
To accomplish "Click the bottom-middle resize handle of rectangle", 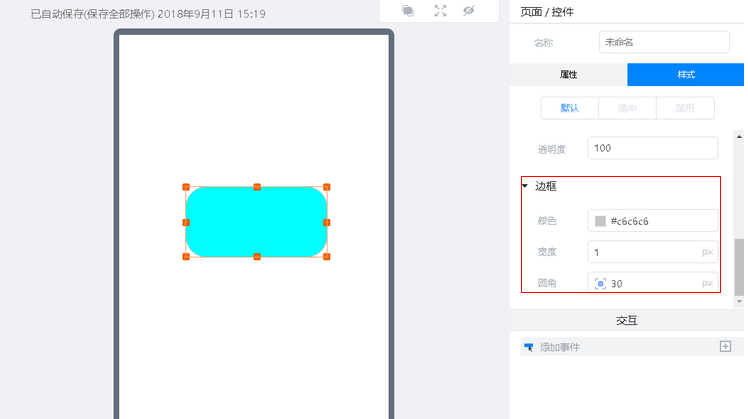I will tap(257, 257).
